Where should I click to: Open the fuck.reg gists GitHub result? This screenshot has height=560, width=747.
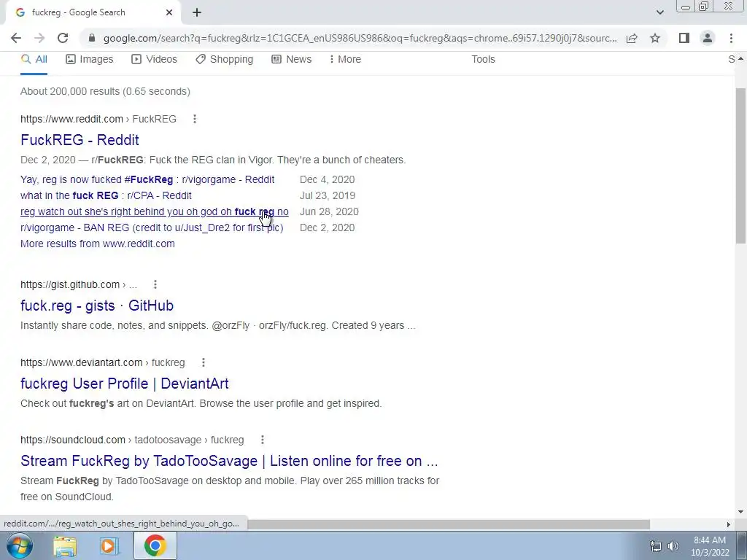[x=97, y=306]
